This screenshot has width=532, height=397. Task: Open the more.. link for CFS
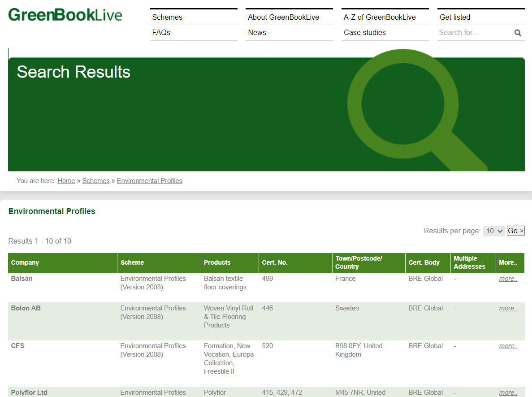(x=508, y=346)
